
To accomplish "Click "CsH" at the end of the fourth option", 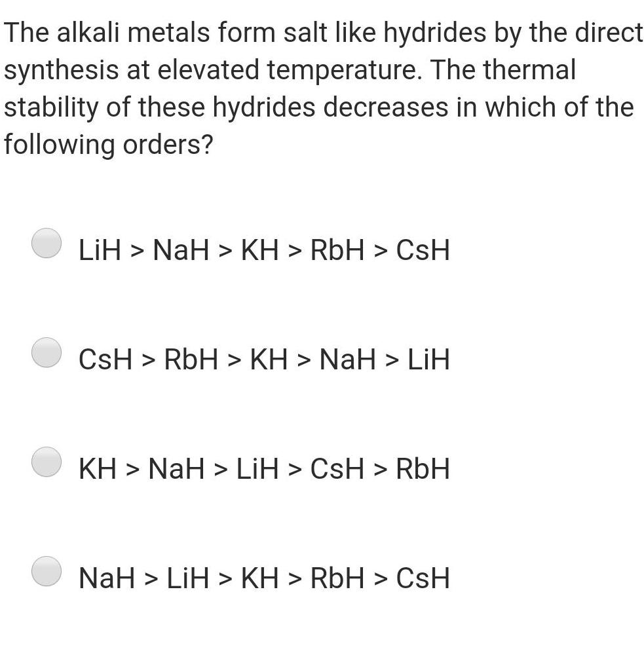I will 423,578.
